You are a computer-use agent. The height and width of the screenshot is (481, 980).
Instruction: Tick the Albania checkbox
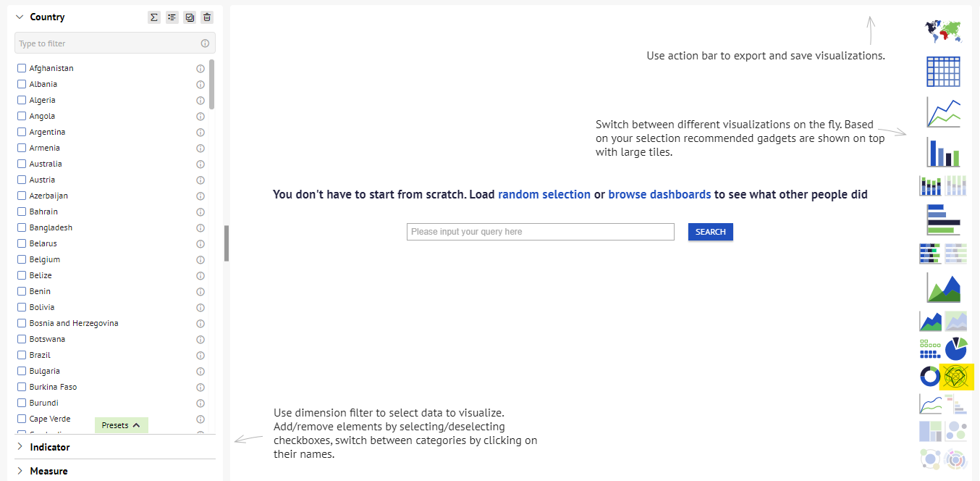click(x=22, y=84)
